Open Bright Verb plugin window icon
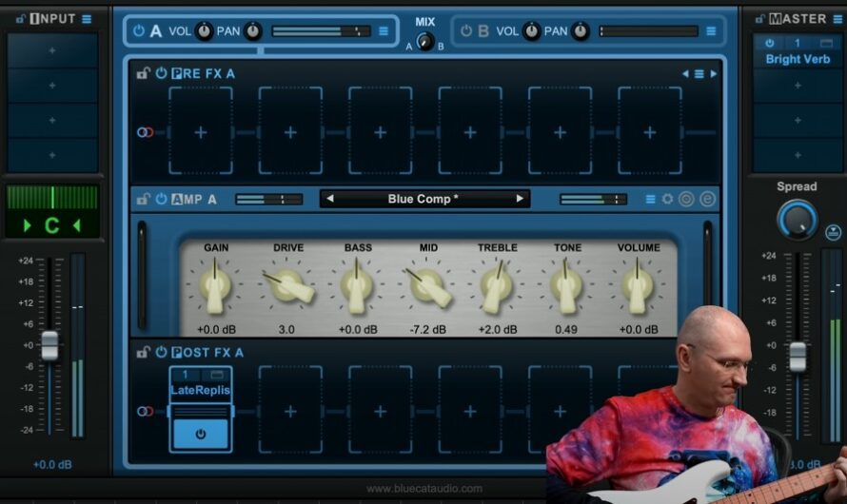This screenshot has width=847, height=504. click(x=826, y=43)
